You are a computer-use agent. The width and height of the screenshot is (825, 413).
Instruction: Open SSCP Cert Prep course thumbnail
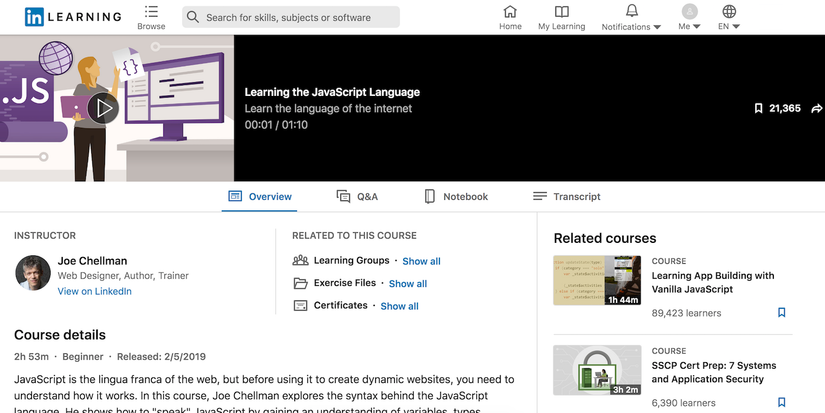(x=597, y=370)
